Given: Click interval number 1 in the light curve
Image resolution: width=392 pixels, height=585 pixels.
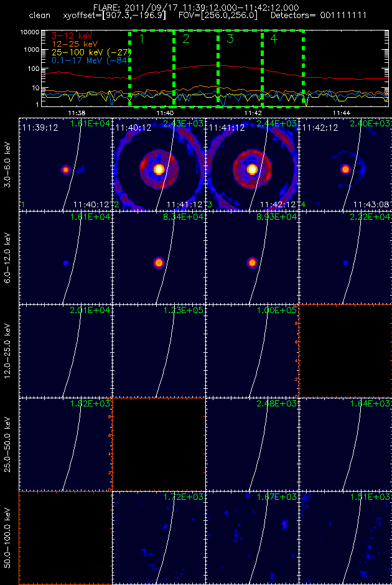Looking at the screenshot, I should pyautogui.click(x=141, y=39).
